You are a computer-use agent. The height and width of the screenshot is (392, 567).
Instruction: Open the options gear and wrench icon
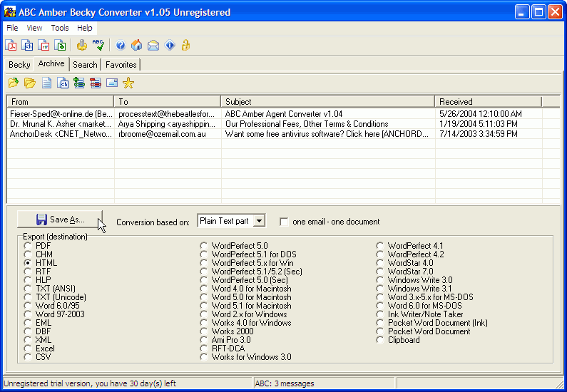(82, 45)
